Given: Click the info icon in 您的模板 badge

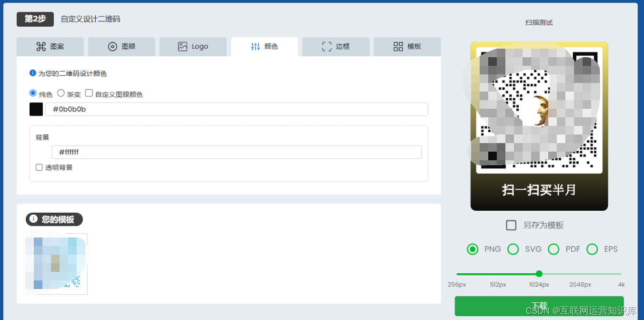Looking at the screenshot, I should tap(33, 219).
